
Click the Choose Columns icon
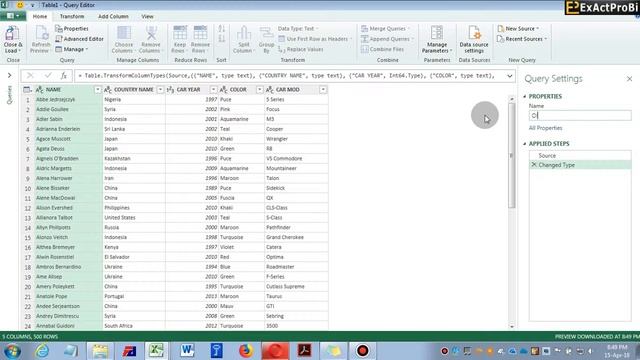(x=123, y=39)
